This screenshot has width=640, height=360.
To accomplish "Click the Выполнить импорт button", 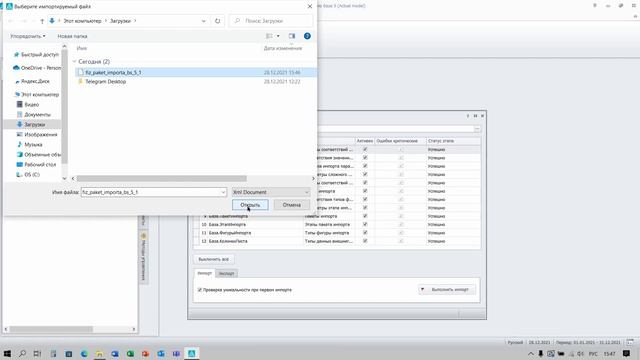I will click(x=450, y=289).
